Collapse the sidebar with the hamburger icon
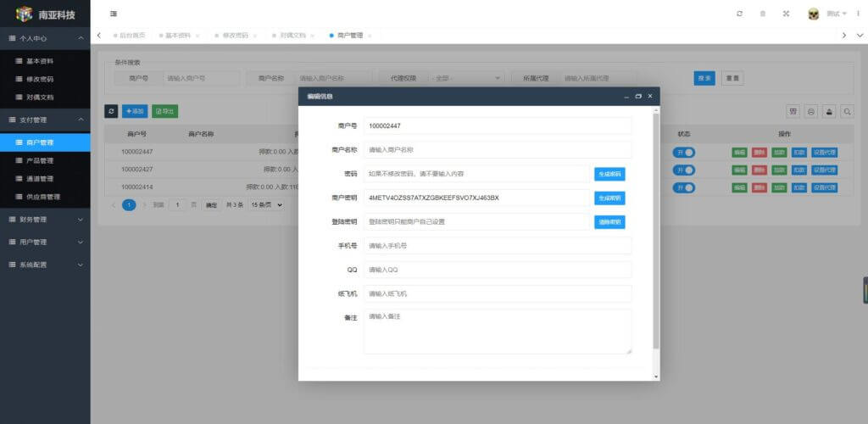 coord(113,14)
